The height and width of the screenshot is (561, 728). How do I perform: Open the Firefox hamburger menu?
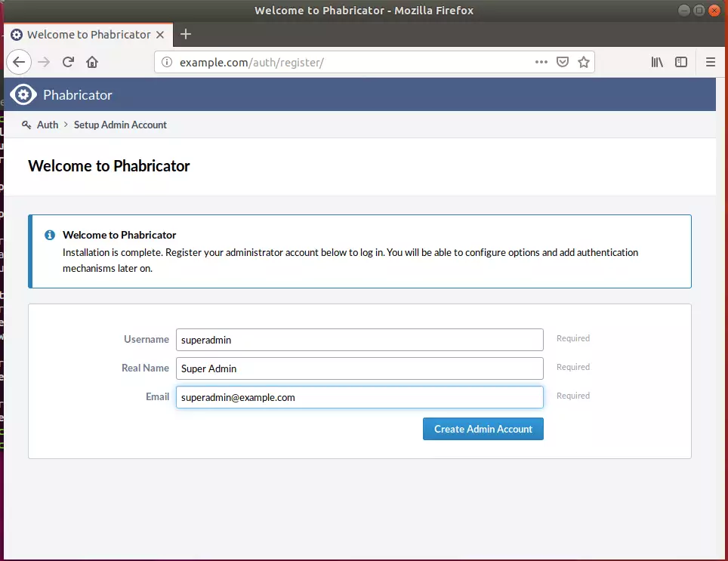[x=711, y=62]
